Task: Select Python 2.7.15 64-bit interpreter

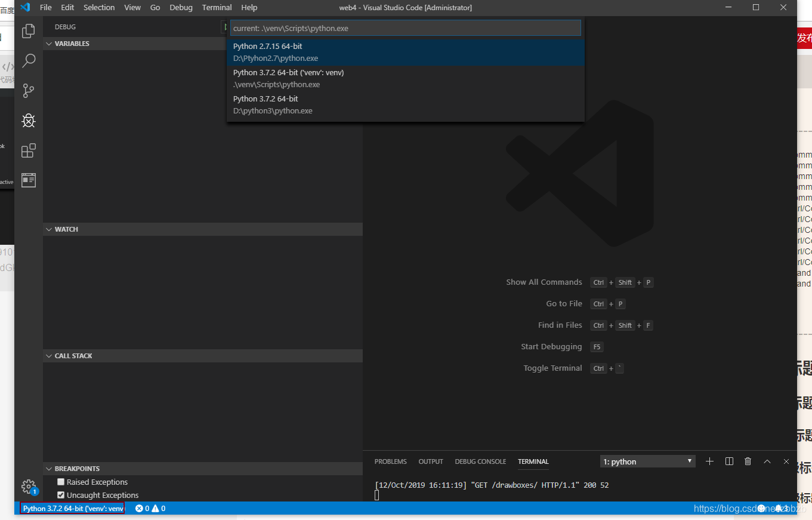Action: [406, 52]
